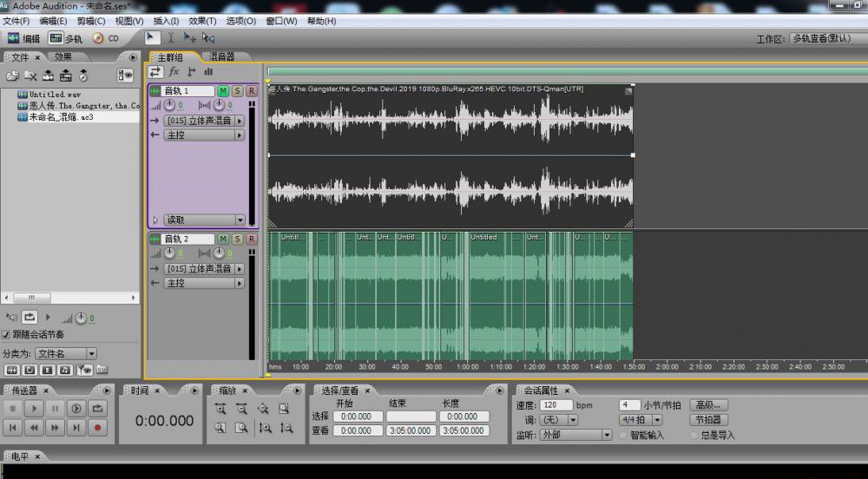Open the 剪辑(C) menu
Screen dimensions: 868x479
91,21
